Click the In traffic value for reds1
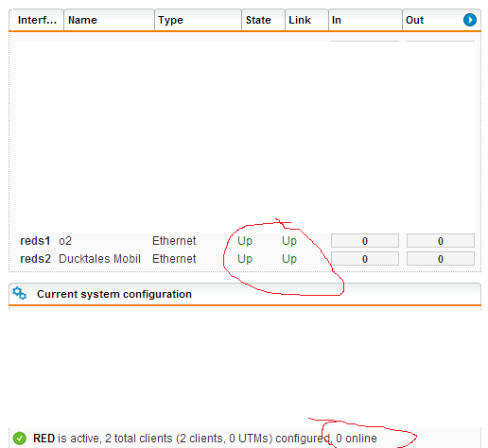The height and width of the screenshot is (448, 488). (x=365, y=241)
